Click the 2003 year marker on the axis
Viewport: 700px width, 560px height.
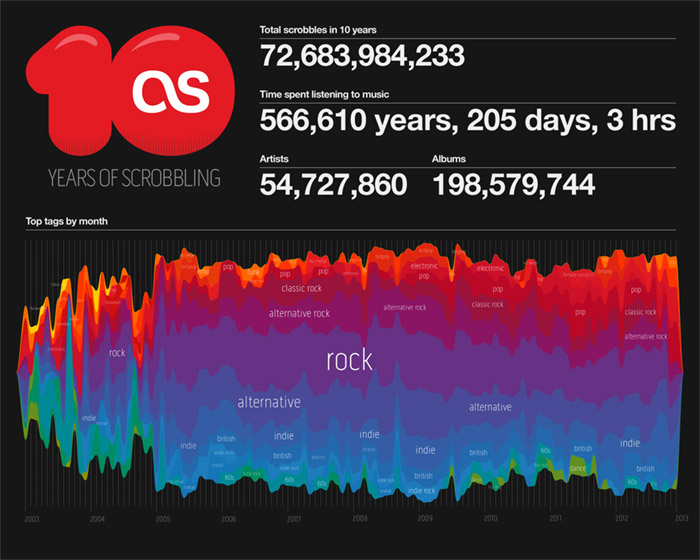click(32, 519)
